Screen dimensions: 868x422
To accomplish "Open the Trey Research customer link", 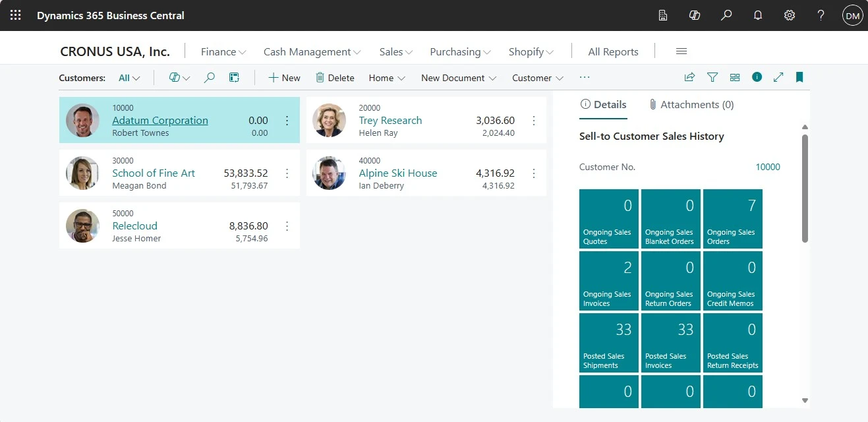I will click(390, 120).
